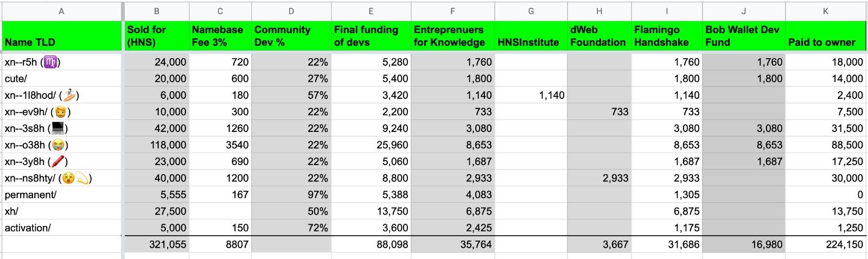868x259 pixels.
Task: Click the 'Bob Wallet Dev Fund' header cell
Action: pos(743,36)
